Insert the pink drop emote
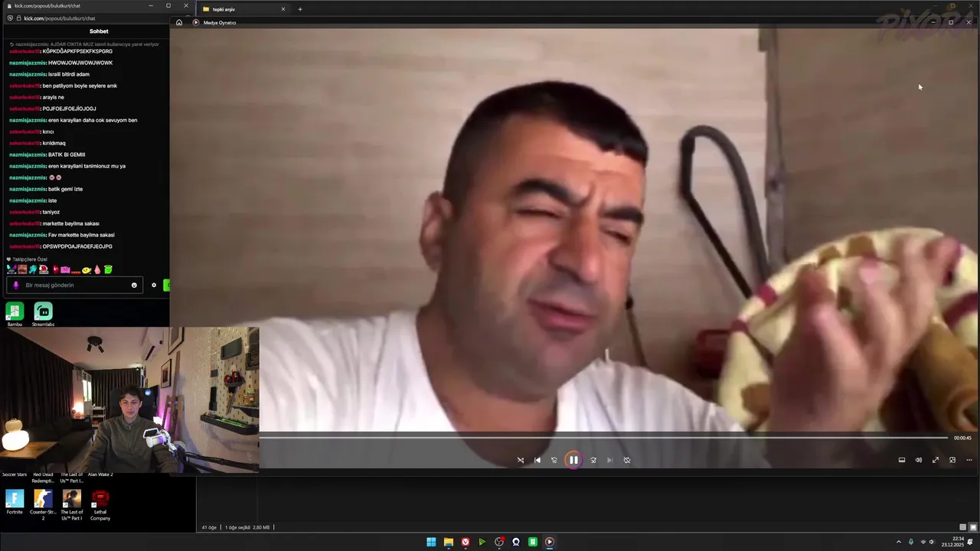 click(97, 269)
